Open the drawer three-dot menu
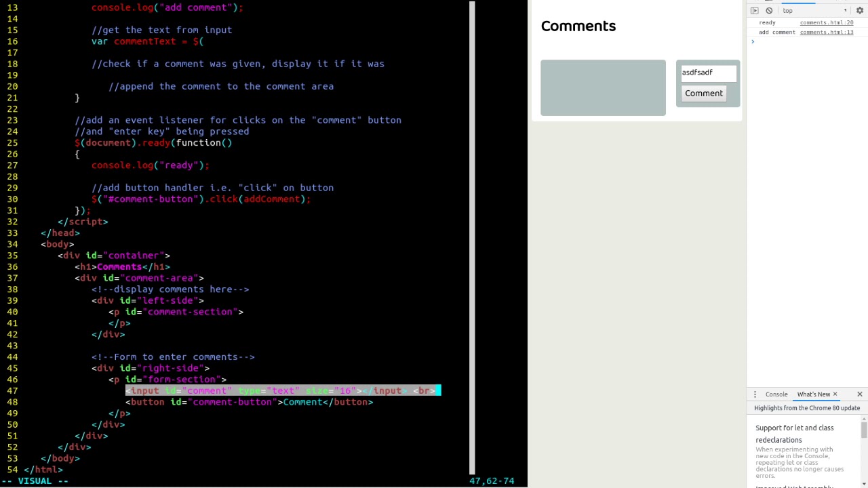The height and width of the screenshot is (488, 868). pyautogui.click(x=755, y=394)
